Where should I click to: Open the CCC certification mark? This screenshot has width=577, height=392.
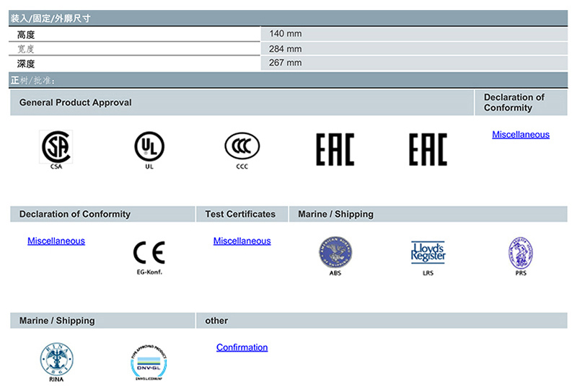click(242, 150)
